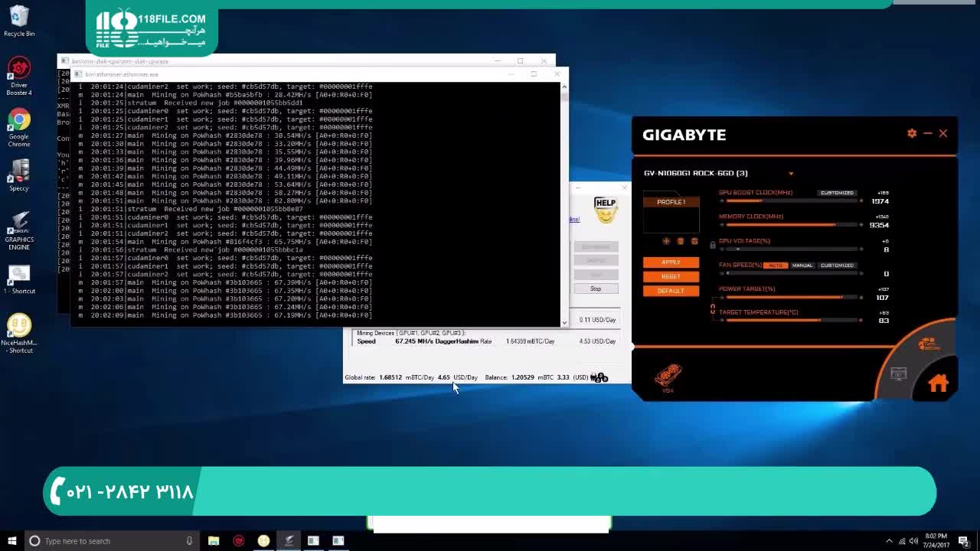Image resolution: width=980 pixels, height=551 pixels.
Task: Click the power-temperature link chain icon
Action: point(713,309)
